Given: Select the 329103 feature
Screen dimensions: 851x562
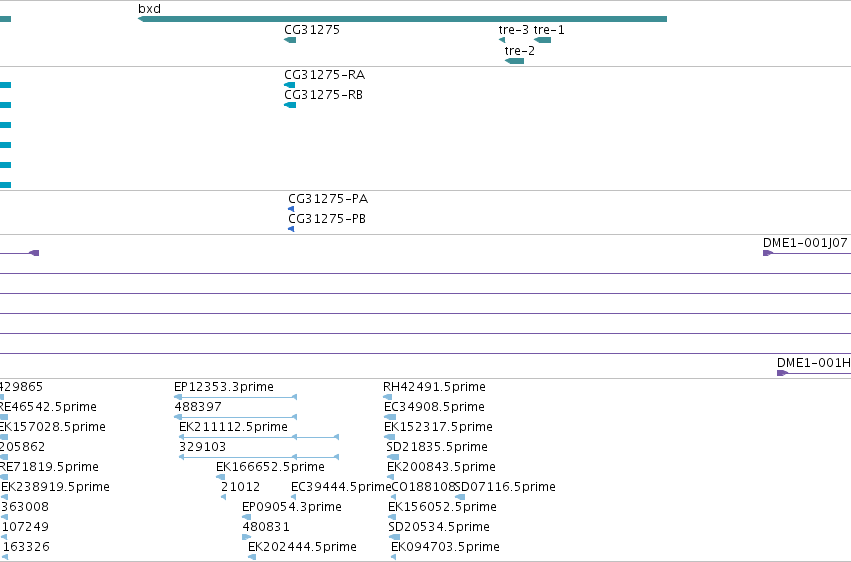Looking at the screenshot, I should pos(259,457).
